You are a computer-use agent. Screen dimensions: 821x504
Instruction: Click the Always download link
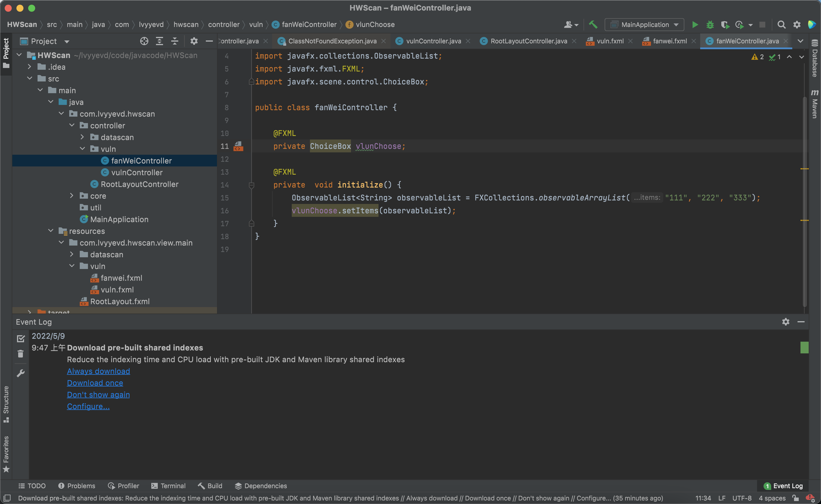click(98, 371)
